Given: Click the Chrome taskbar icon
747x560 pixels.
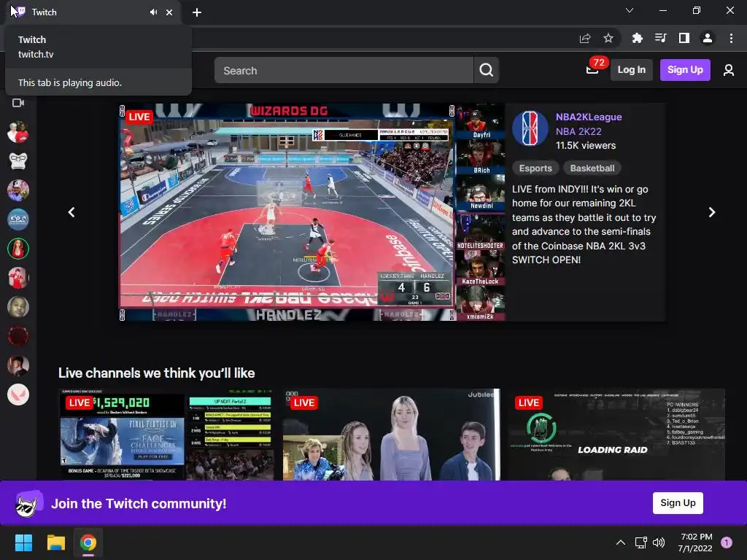Looking at the screenshot, I should [88, 542].
